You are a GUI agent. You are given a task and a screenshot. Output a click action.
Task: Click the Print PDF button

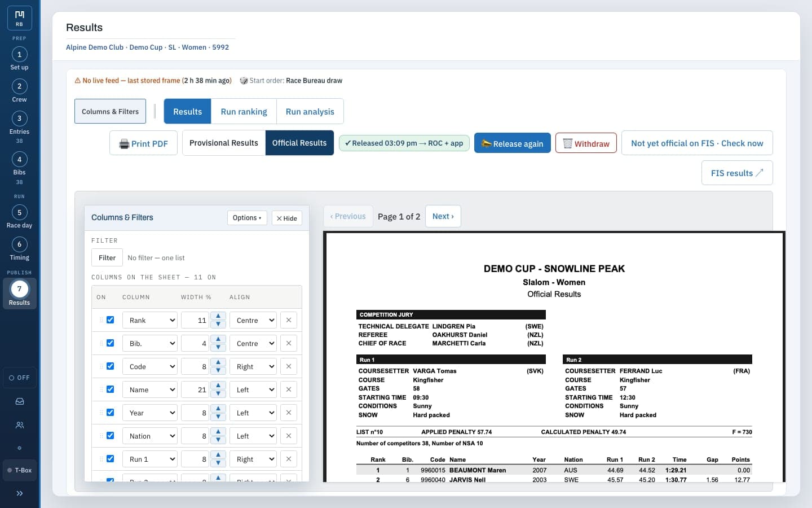point(143,143)
